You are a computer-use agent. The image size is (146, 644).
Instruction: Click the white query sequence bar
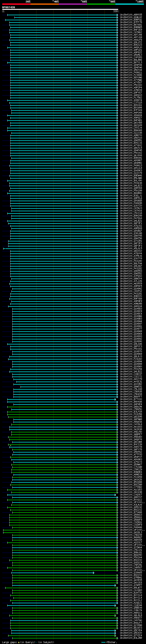pos(60,10)
